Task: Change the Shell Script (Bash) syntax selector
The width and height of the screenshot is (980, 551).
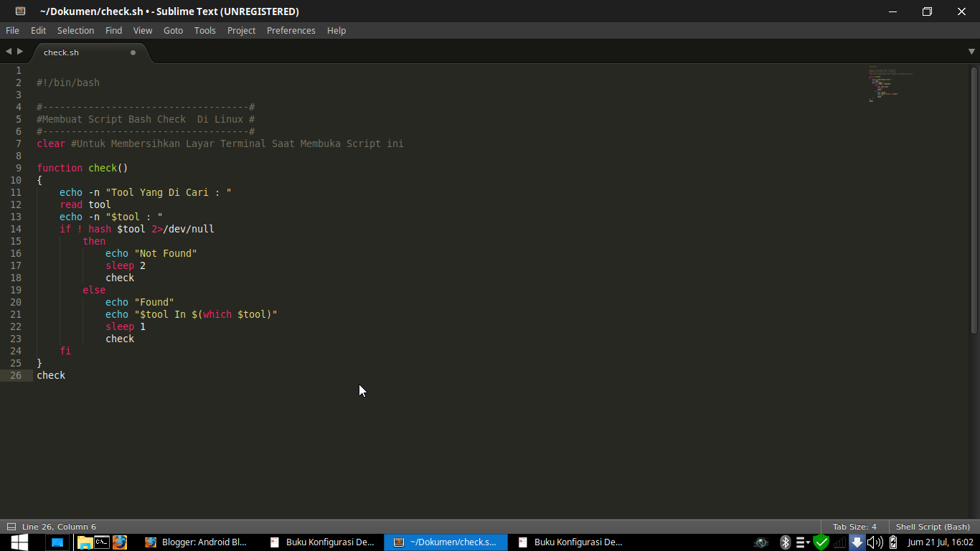Action: [933, 527]
